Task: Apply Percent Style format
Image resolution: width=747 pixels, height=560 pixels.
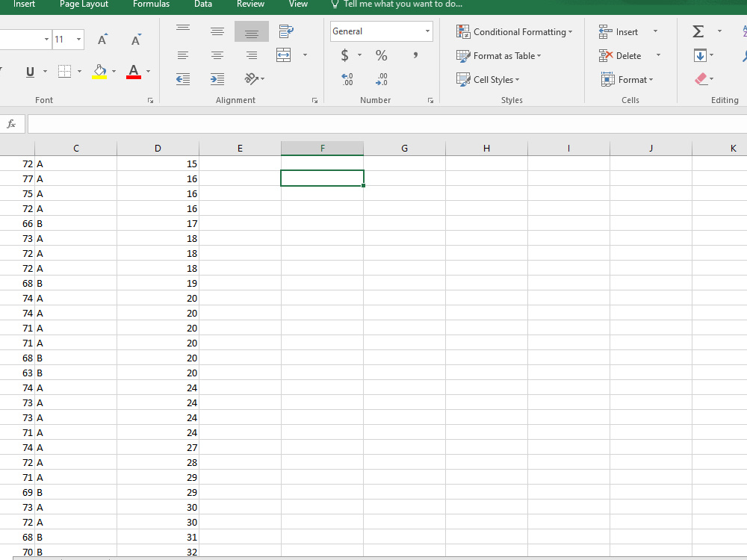Action: point(381,55)
